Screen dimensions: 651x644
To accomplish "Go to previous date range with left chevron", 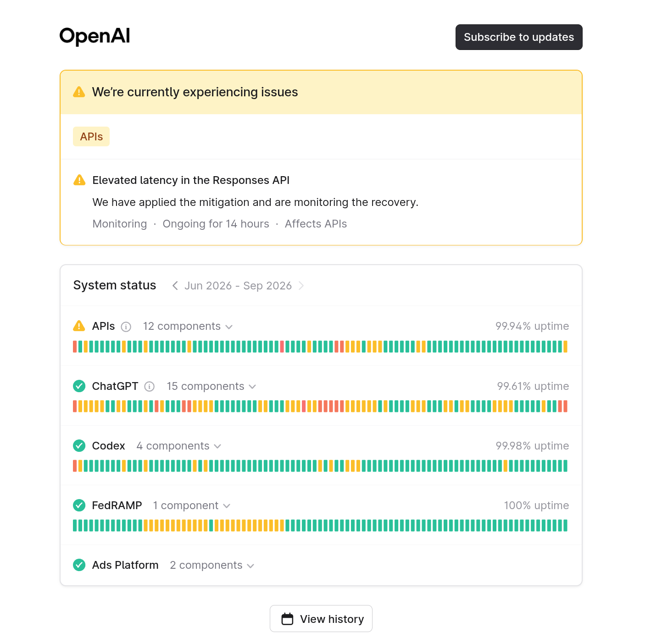I will [x=175, y=286].
